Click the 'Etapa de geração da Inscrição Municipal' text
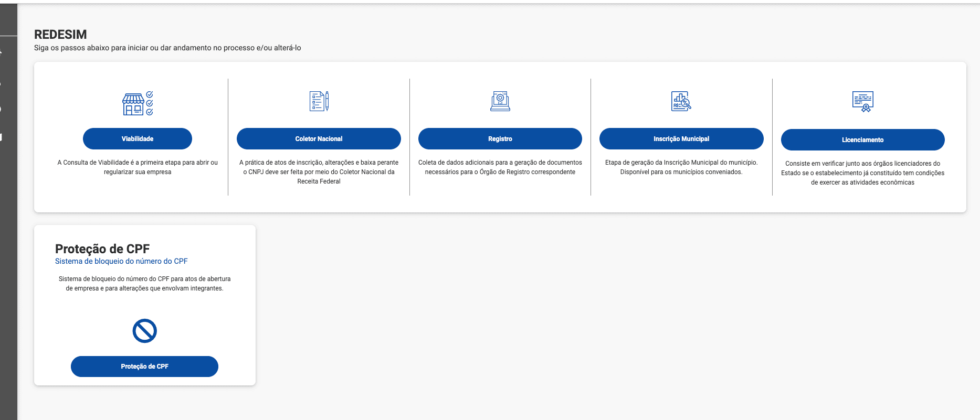Viewport: 980px width, 420px height. (681, 167)
